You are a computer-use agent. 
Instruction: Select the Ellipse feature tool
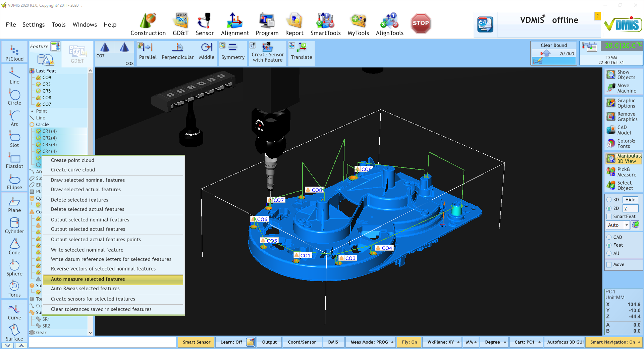click(14, 182)
